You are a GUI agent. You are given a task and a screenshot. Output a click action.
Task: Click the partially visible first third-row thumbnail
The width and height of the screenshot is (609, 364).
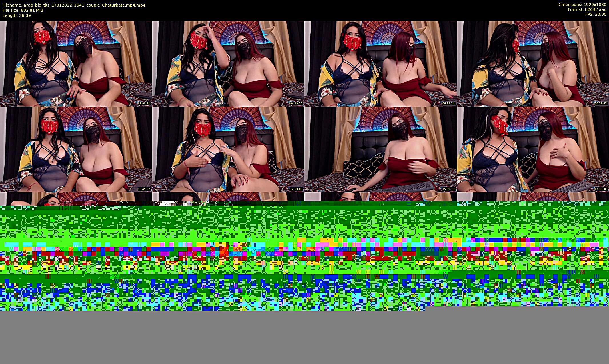pyautogui.click(x=76, y=197)
